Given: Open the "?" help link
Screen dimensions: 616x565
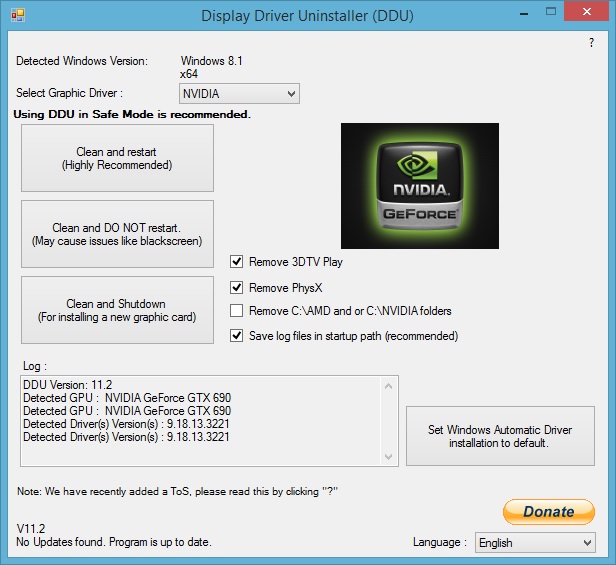Looking at the screenshot, I should pos(591,43).
